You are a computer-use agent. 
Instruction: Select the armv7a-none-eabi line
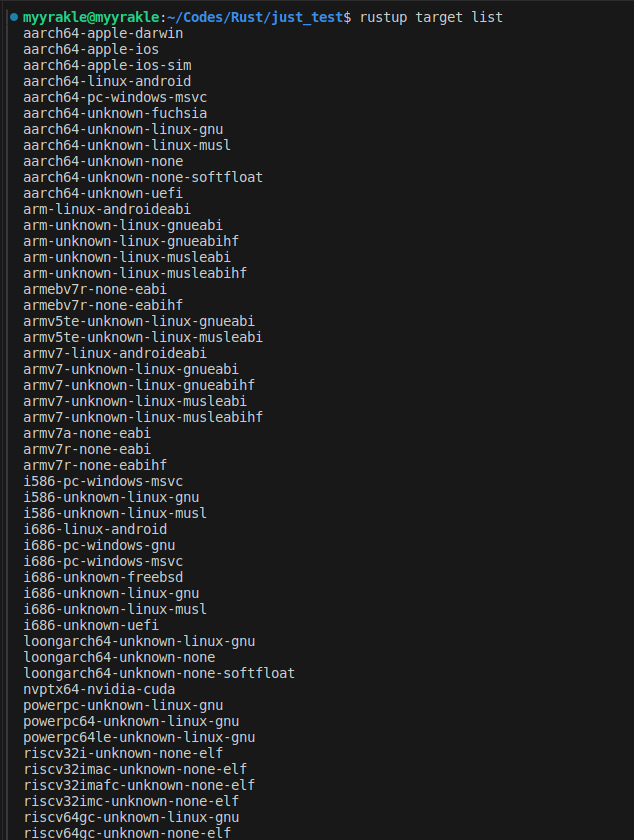point(87,434)
